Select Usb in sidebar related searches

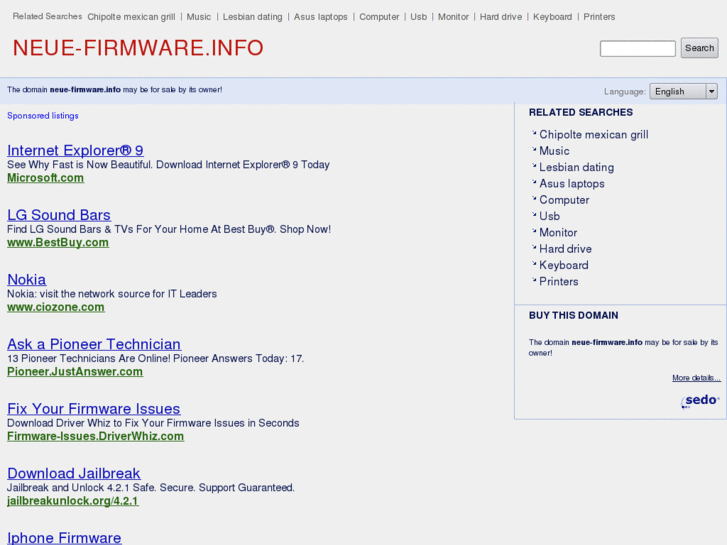click(549, 216)
